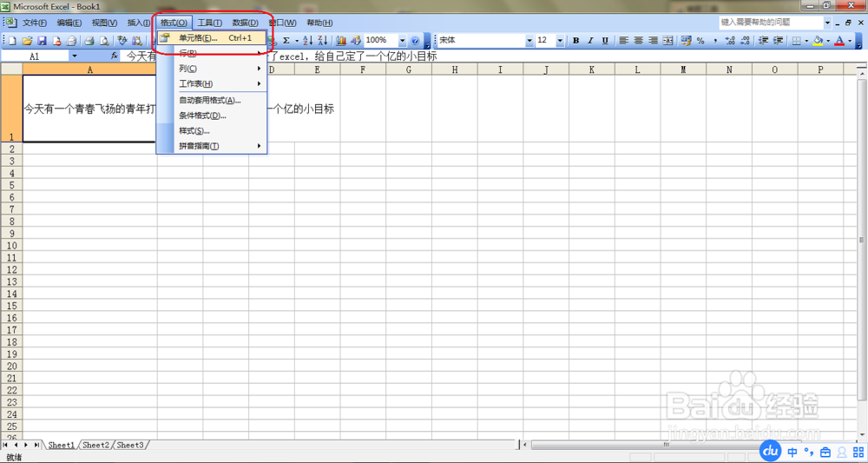The height and width of the screenshot is (463, 868).
Task: Decrease the cell indent
Action: [763, 41]
